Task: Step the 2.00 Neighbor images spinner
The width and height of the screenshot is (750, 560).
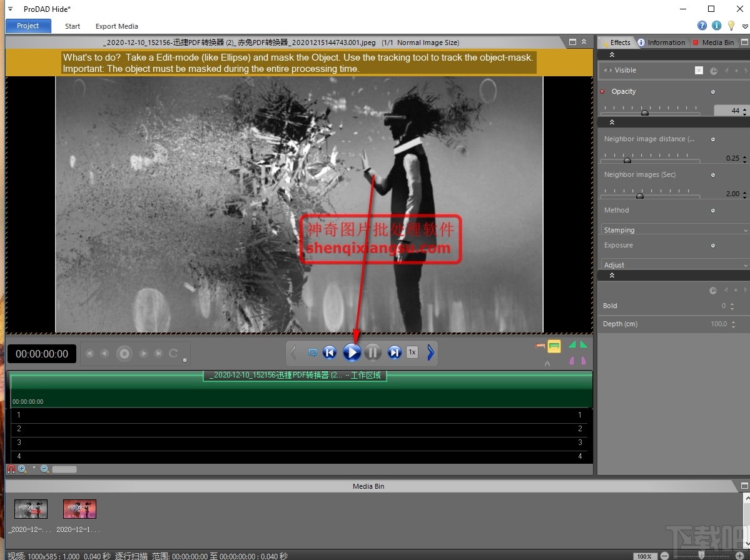Action: [x=745, y=194]
